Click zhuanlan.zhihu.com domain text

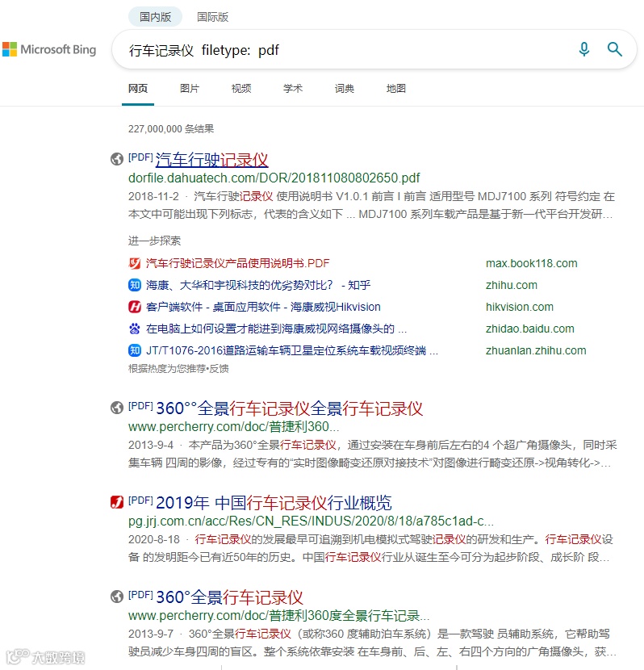pyautogui.click(x=536, y=350)
